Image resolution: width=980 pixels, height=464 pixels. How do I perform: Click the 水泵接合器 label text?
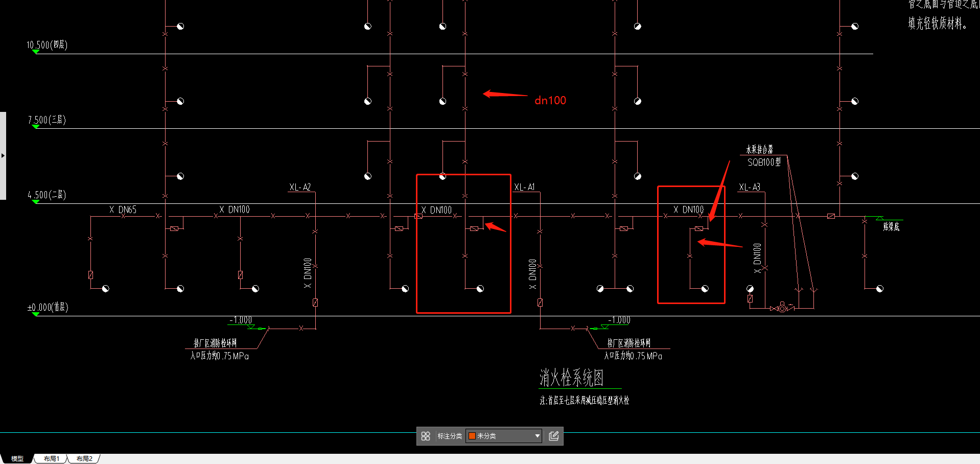[759, 149]
